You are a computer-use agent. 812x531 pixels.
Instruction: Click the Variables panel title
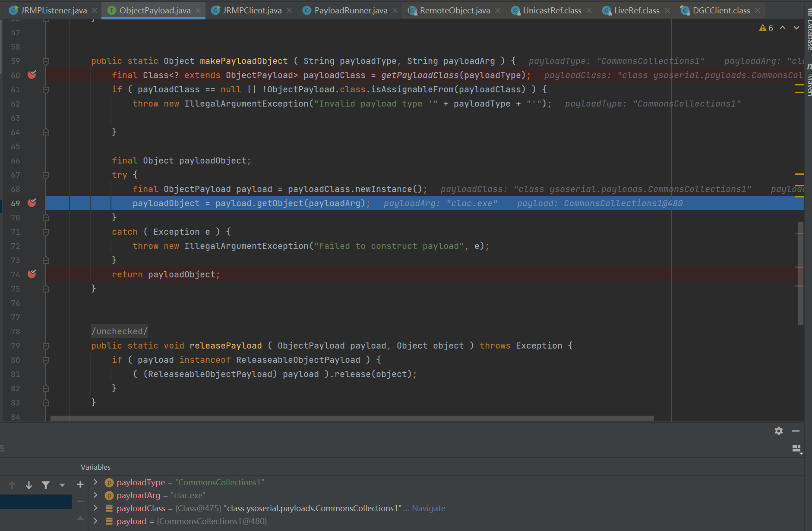click(95, 467)
